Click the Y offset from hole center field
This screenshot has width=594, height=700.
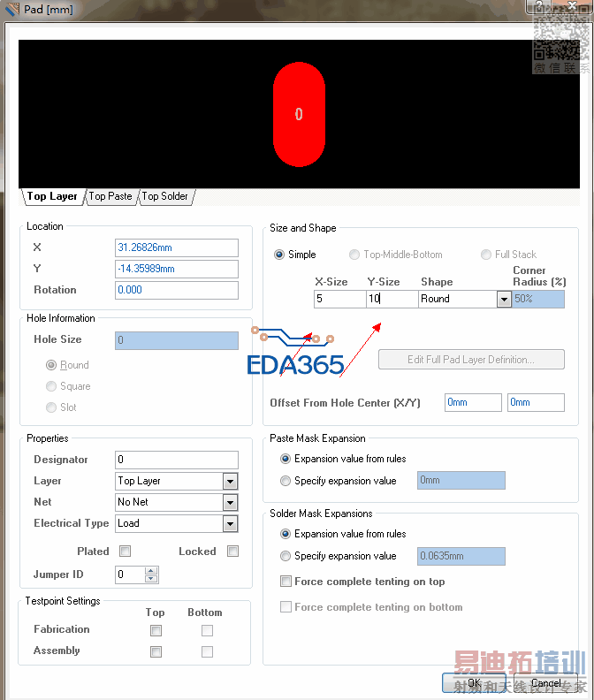(536, 403)
